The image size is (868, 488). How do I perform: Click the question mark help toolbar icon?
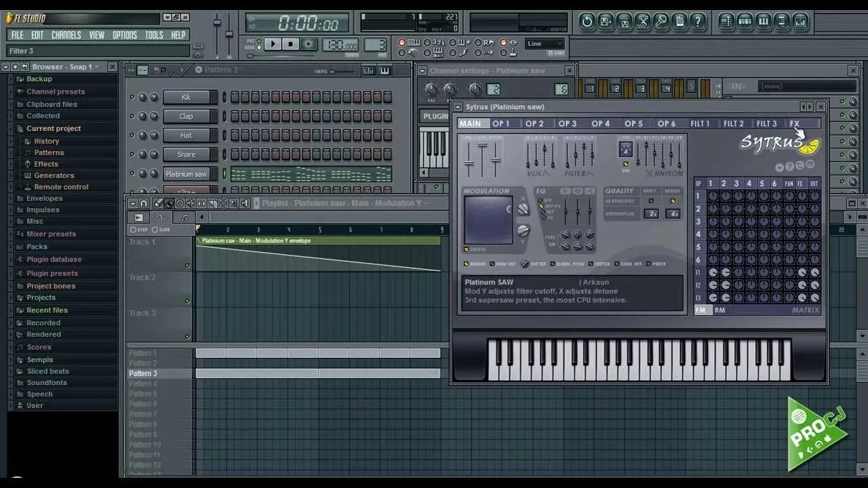(x=698, y=22)
